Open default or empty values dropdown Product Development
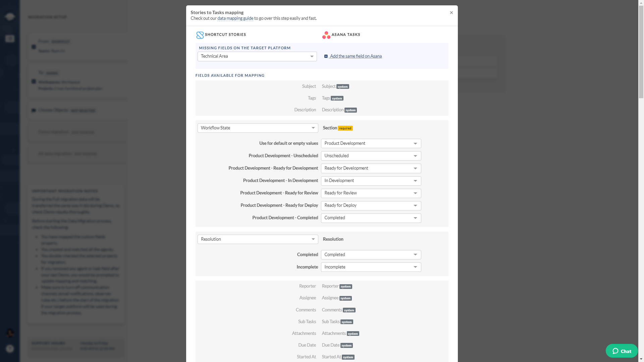Image resolution: width=644 pixels, height=362 pixels. coord(371,143)
